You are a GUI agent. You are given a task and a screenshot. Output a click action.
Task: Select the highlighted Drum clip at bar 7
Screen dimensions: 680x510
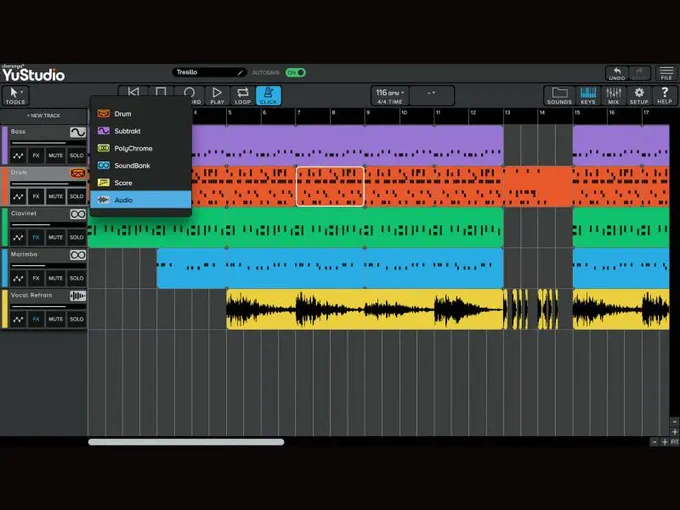(330, 186)
